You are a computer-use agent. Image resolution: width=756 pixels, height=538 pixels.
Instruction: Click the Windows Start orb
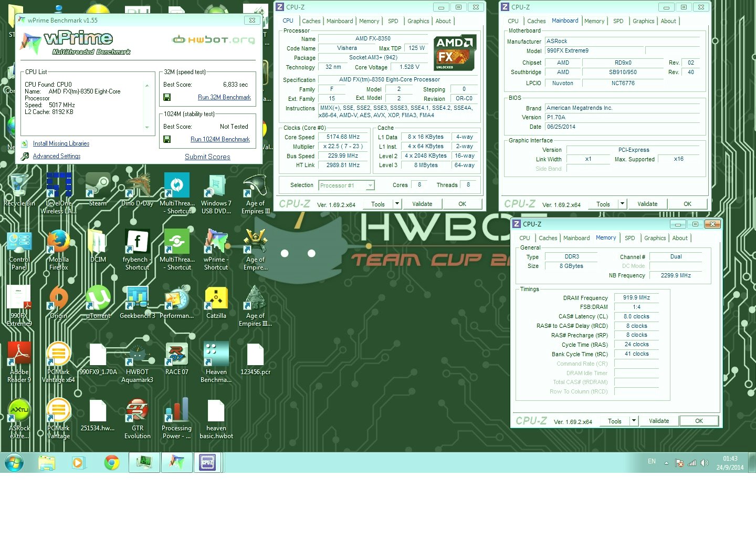coord(14,463)
